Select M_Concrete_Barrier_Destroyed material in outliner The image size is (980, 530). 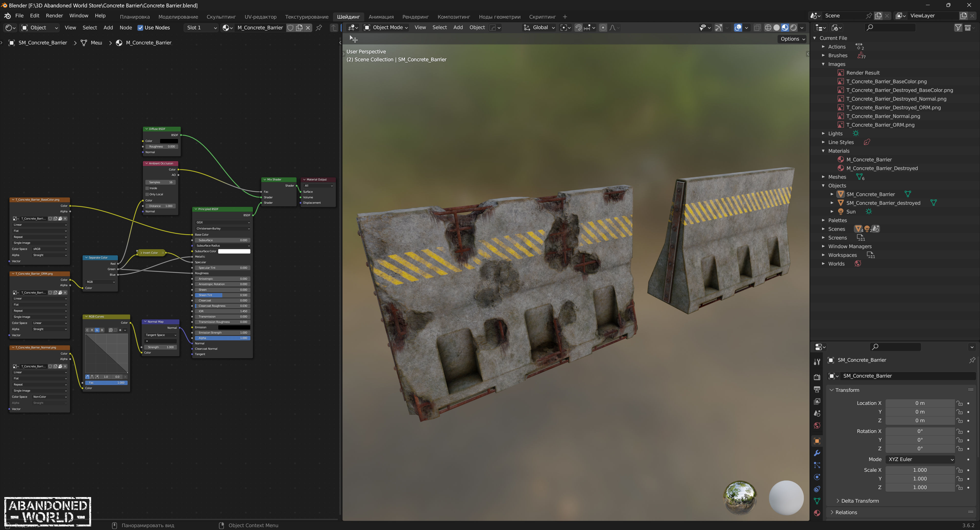(882, 168)
